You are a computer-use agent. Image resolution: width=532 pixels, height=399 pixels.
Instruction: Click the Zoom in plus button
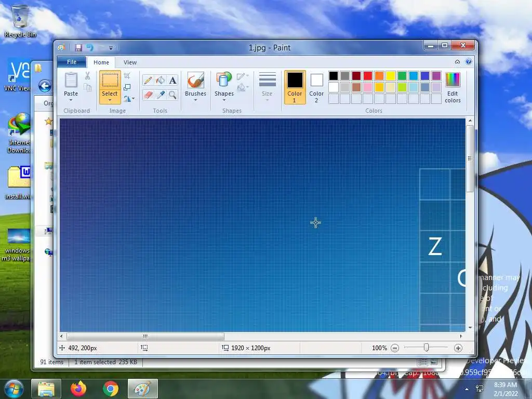point(458,348)
